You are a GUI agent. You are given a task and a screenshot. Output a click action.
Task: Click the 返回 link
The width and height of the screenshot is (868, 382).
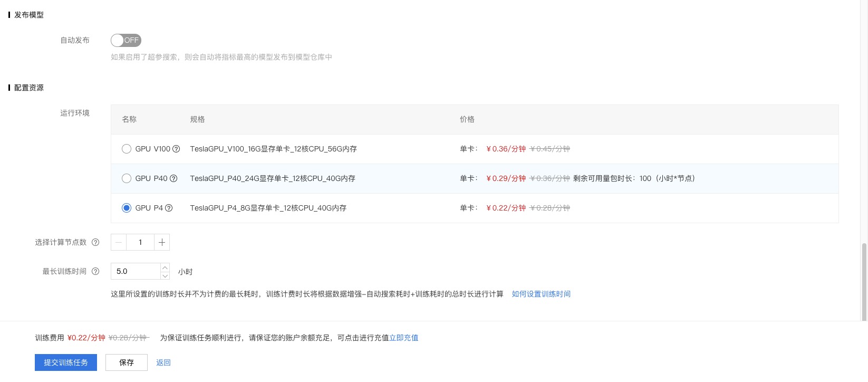(x=163, y=362)
